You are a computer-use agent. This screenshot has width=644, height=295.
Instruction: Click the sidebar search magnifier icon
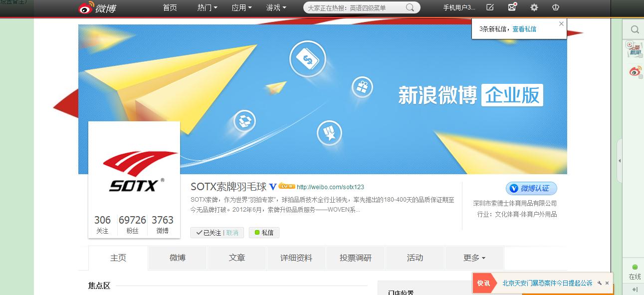coord(635,29)
